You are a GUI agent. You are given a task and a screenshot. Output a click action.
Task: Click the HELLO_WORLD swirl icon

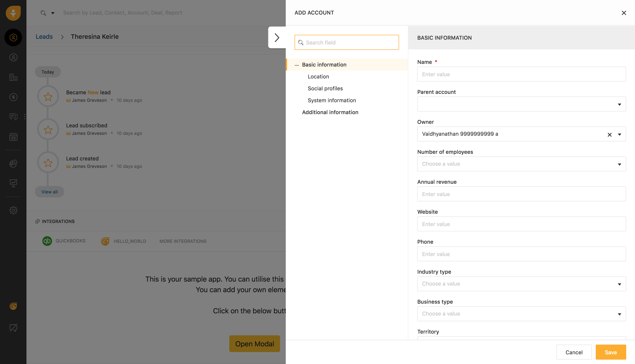[x=105, y=241]
